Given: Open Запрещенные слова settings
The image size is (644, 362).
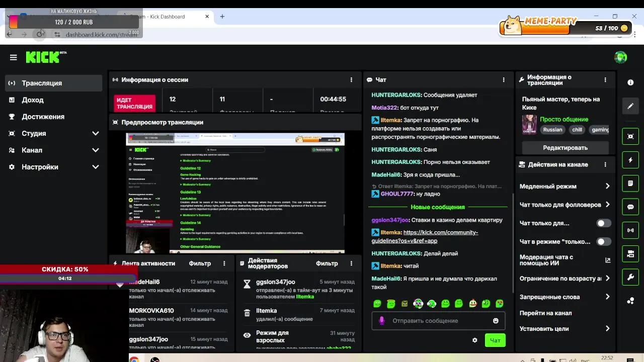Looking at the screenshot, I should 565,297.
